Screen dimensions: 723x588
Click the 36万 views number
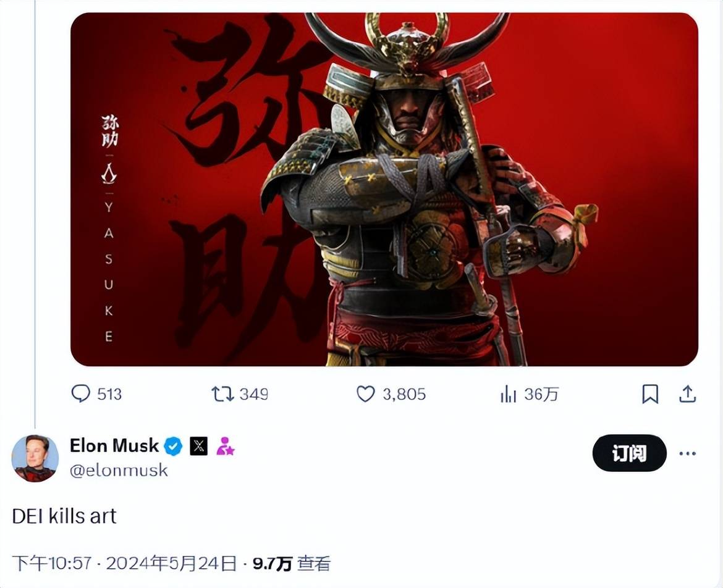[541, 395]
